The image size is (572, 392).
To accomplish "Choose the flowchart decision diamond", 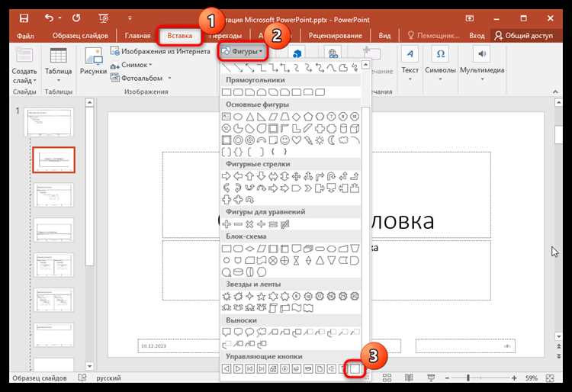I will [249, 249].
